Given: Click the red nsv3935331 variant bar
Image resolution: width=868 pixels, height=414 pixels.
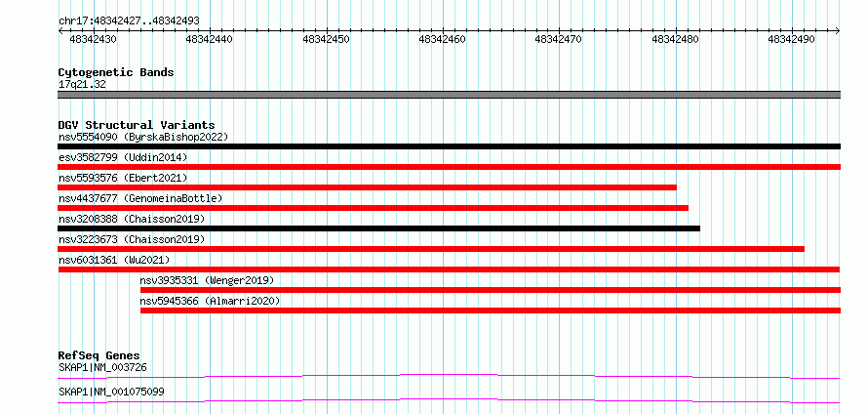Looking at the screenshot, I should pos(491,290).
